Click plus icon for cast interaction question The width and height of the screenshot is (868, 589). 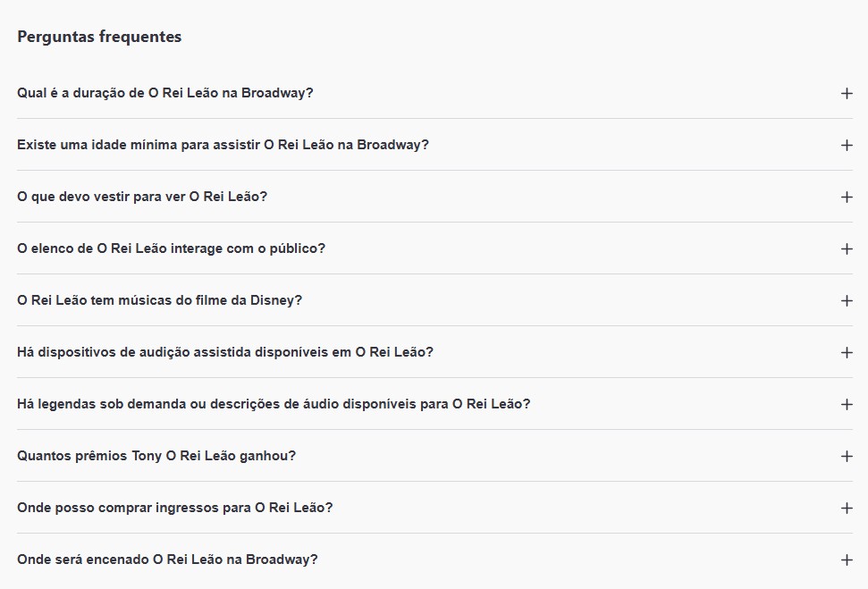(847, 248)
